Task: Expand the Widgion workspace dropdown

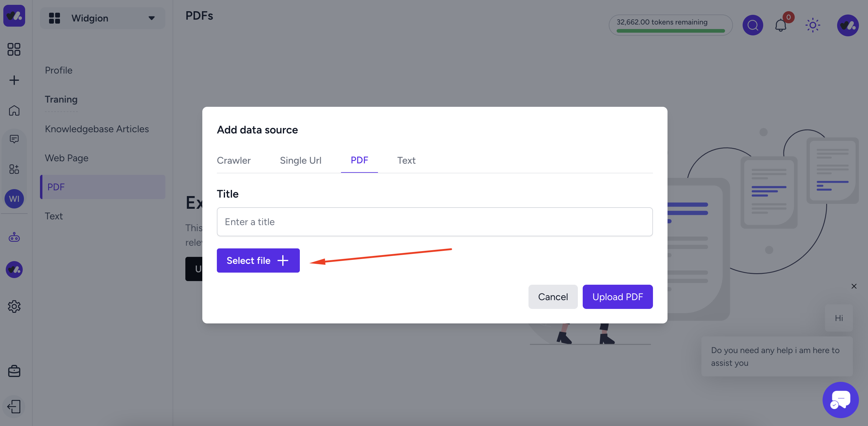Action: pyautogui.click(x=102, y=18)
